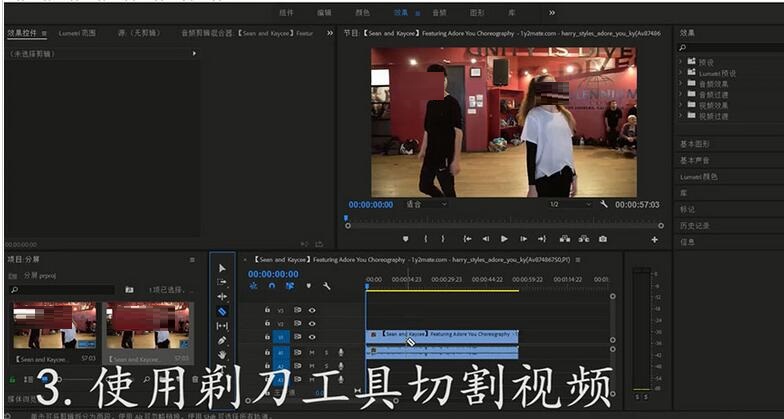Open the 基本图形 panel
The height and width of the screenshot is (419, 784).
coord(695,144)
